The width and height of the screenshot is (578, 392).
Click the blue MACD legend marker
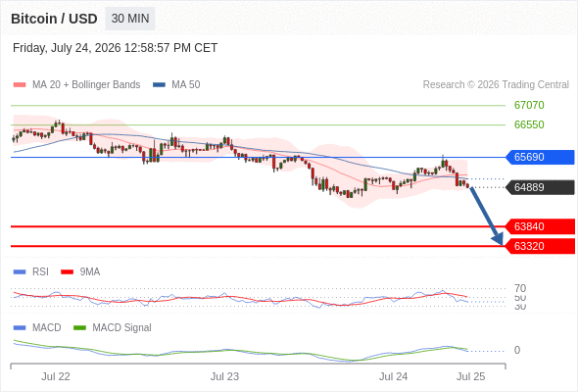coord(20,328)
